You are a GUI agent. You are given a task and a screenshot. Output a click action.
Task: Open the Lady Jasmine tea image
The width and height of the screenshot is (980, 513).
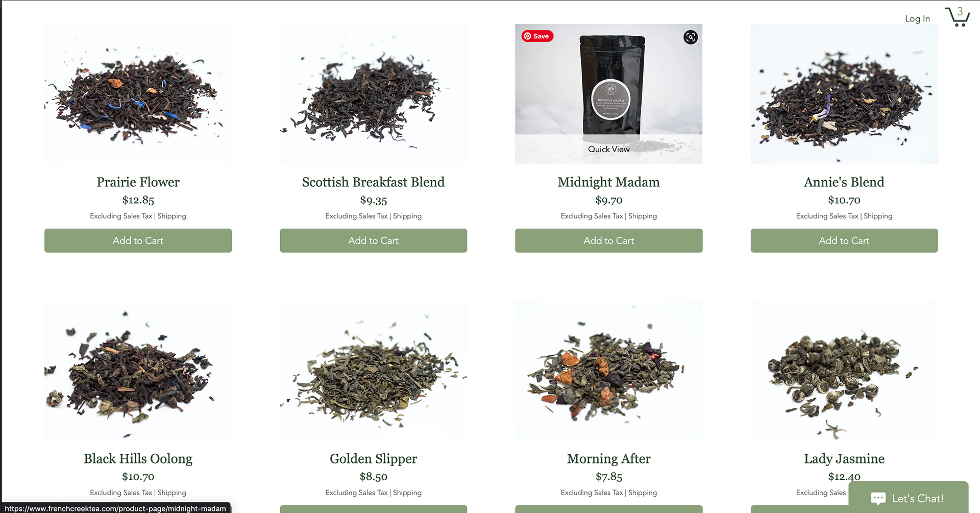[x=844, y=371]
